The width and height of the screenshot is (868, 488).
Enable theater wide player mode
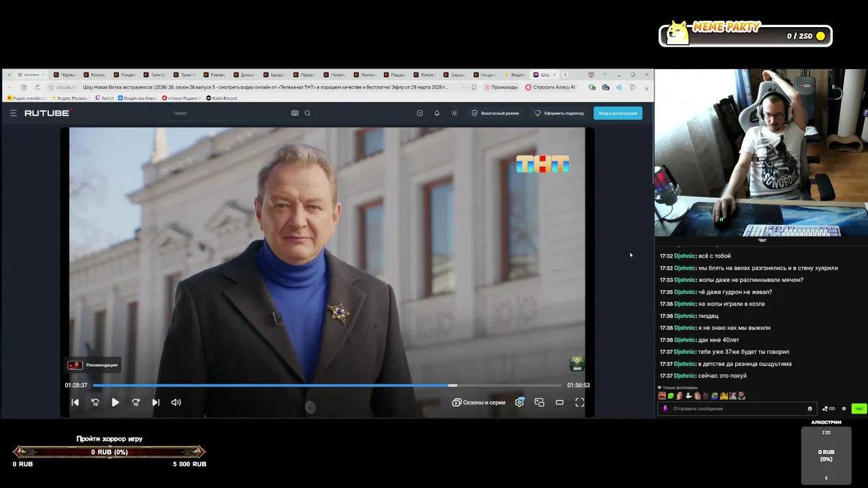point(559,402)
